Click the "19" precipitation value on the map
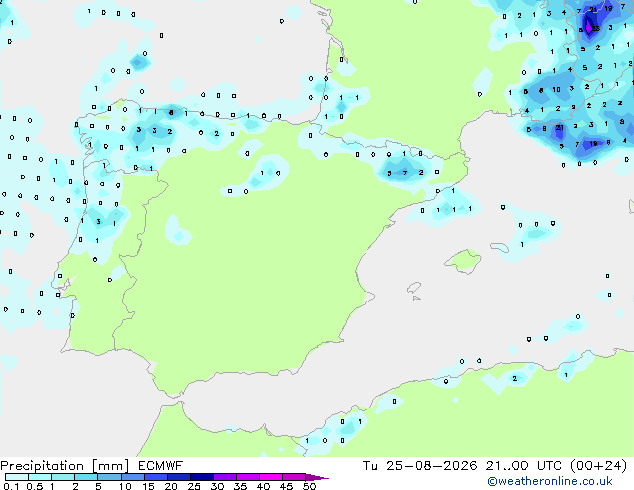 pos(593,143)
